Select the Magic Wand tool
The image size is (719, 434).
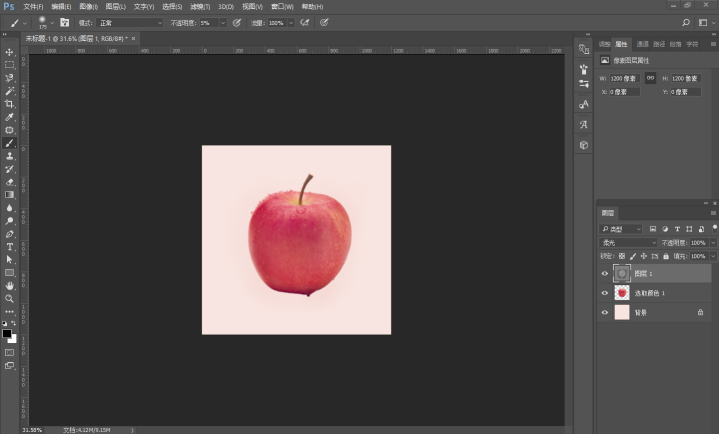point(9,91)
